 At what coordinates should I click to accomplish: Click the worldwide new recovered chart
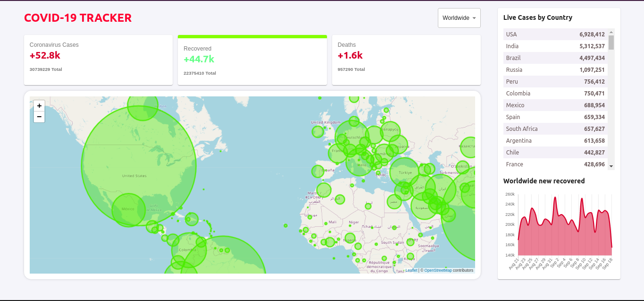[565, 227]
